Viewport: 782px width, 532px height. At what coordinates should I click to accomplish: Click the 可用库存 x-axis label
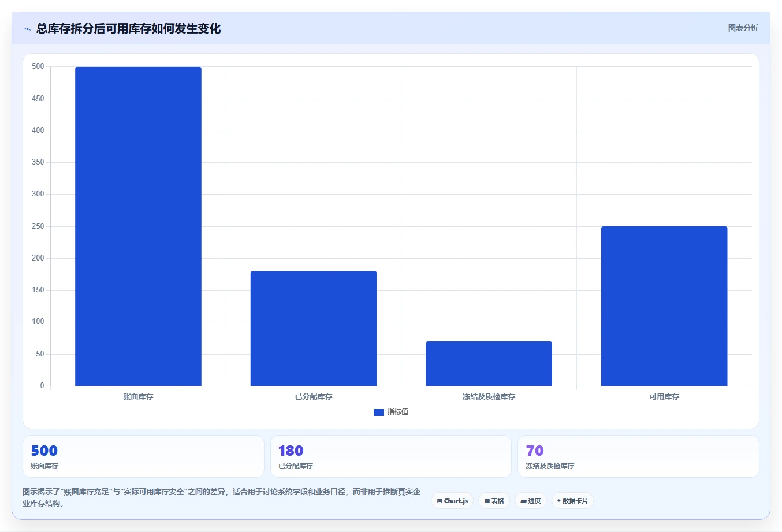(x=664, y=397)
